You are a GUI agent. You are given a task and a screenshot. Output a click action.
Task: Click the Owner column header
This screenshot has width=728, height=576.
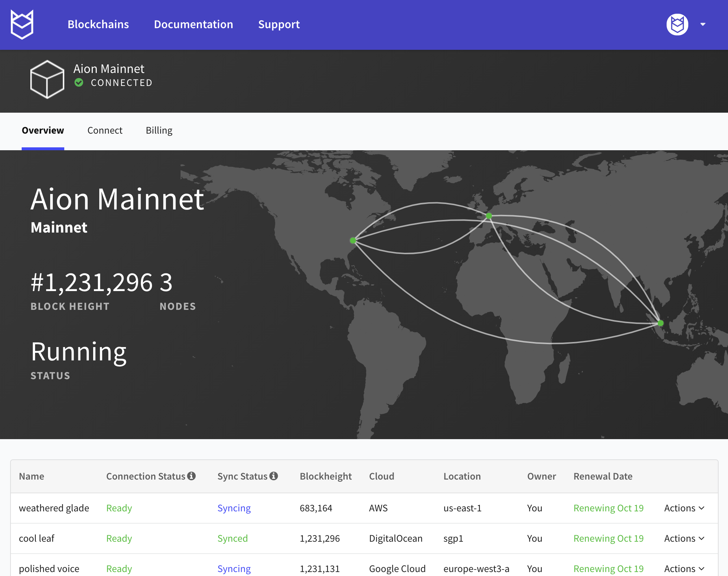[x=542, y=476]
